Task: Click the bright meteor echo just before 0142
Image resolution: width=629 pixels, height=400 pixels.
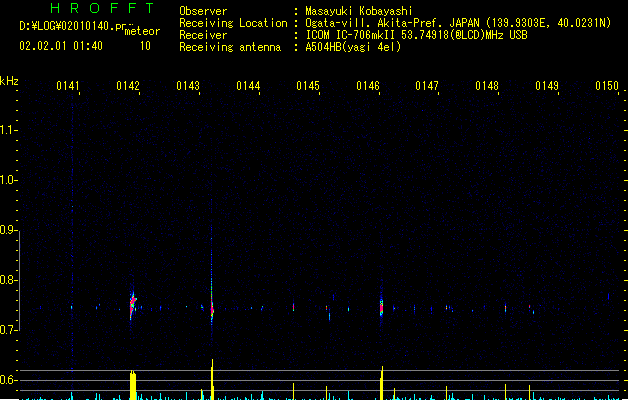Action: click(133, 305)
